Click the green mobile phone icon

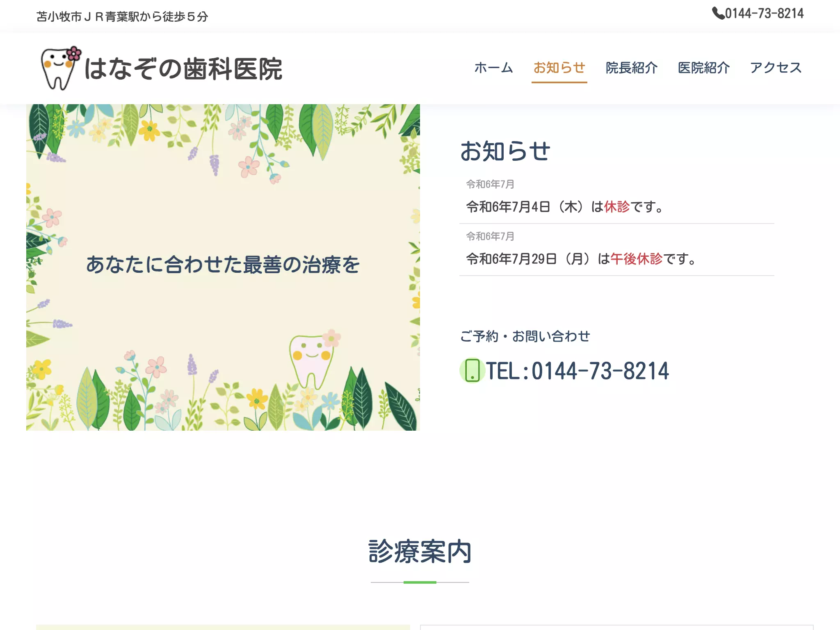[472, 370]
